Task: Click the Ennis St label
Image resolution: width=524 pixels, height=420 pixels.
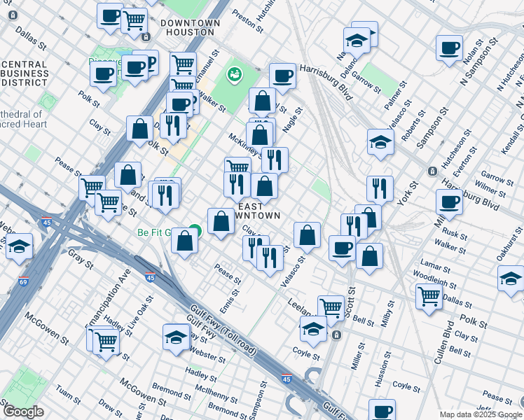Action: [x=230, y=302]
